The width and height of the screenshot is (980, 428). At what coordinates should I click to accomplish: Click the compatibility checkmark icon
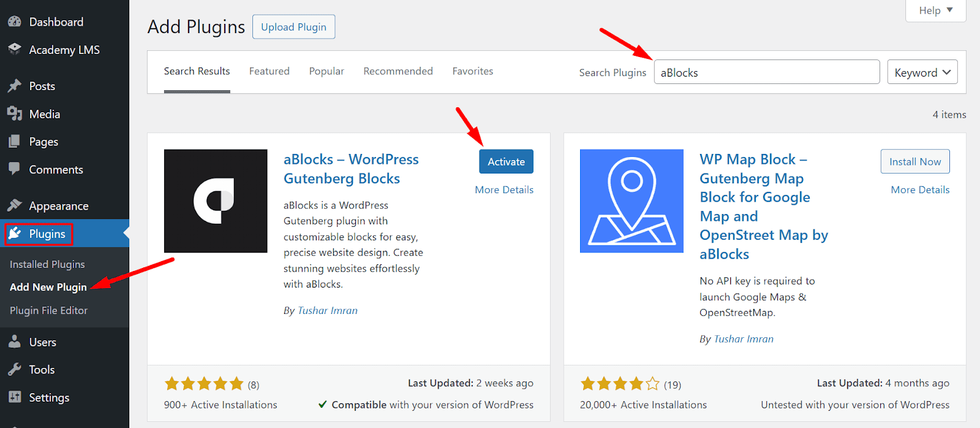pos(323,405)
